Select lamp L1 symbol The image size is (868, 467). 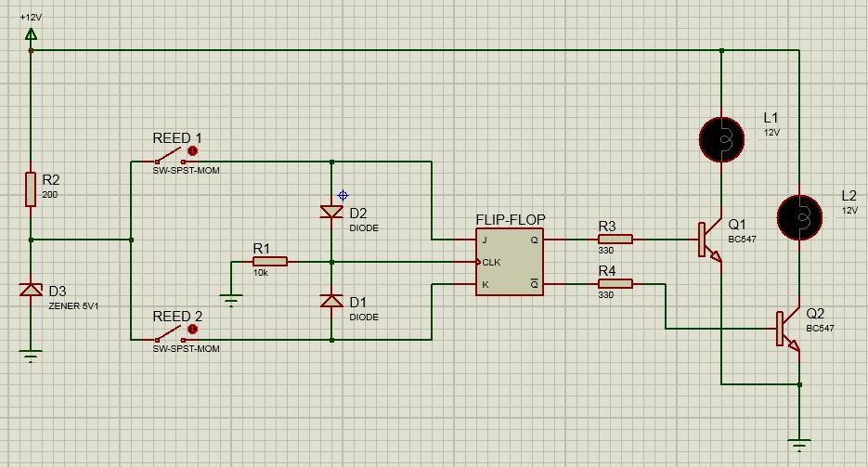click(721, 139)
